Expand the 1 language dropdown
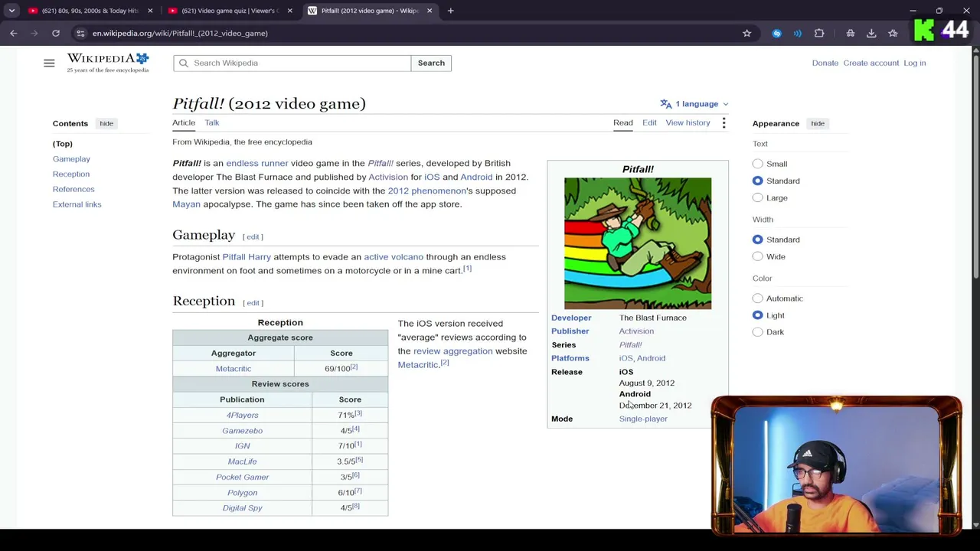 (x=694, y=104)
